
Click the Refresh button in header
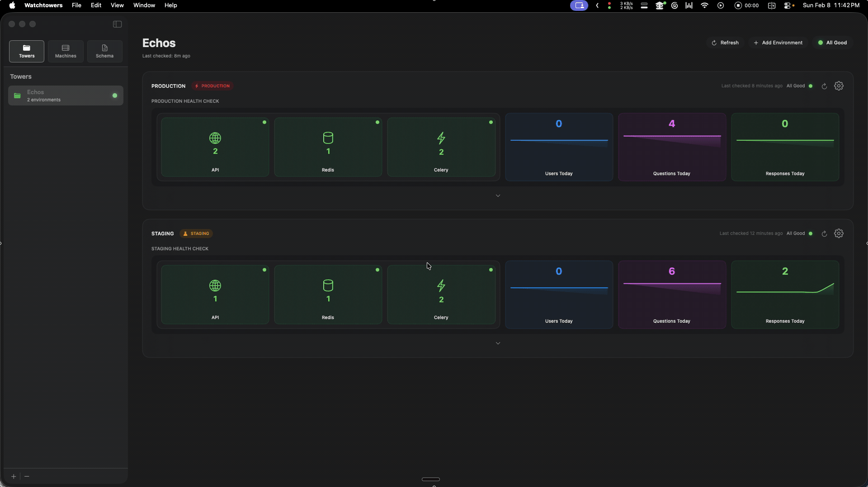click(725, 43)
